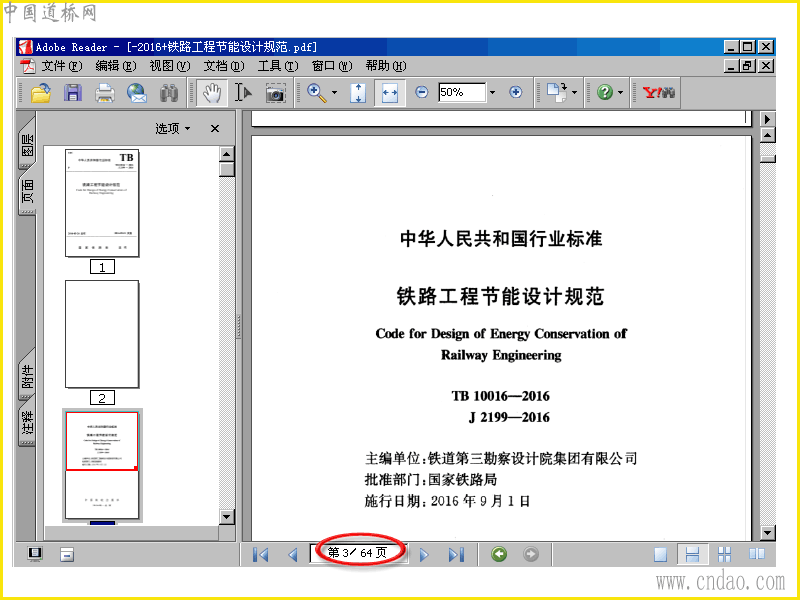The width and height of the screenshot is (800, 600).
Task: Click the document vertical scrollbar thumb
Action: pos(767,159)
